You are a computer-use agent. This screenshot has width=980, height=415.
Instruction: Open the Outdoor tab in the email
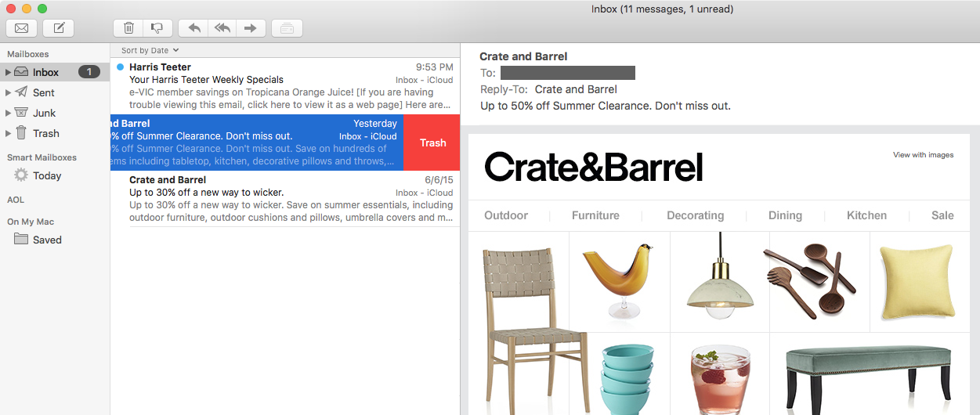506,215
